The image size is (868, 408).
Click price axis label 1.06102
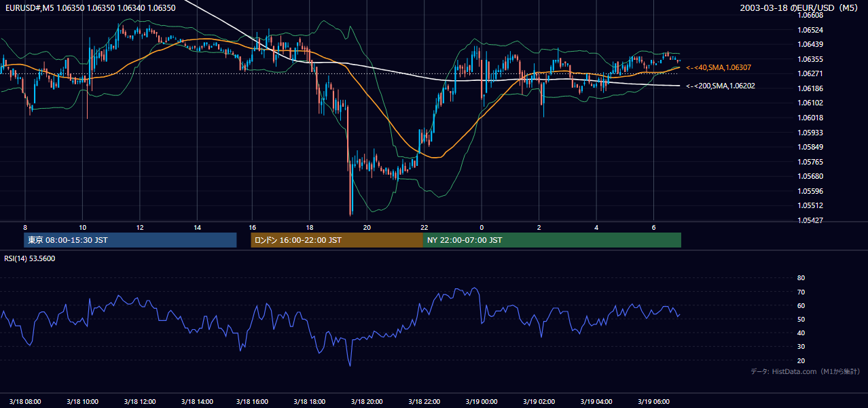pyautogui.click(x=810, y=103)
